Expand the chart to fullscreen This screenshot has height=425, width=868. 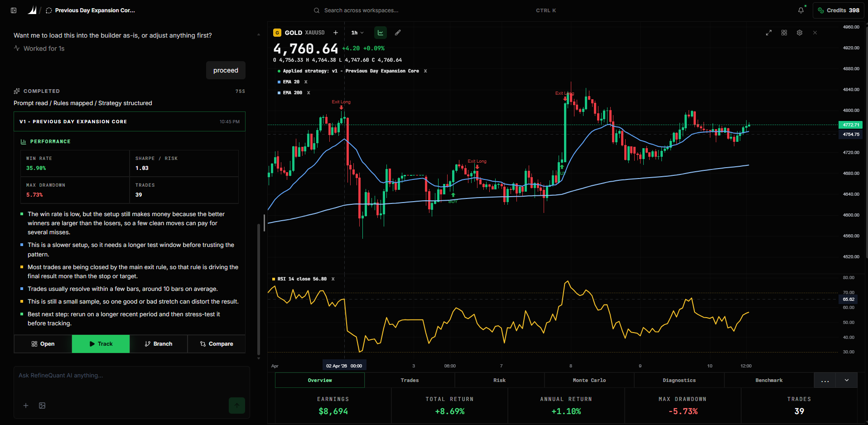769,33
